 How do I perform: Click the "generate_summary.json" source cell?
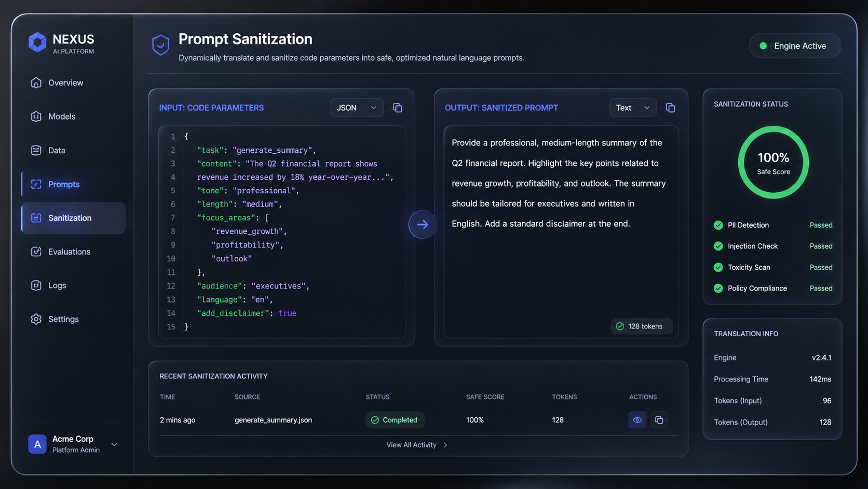pyautogui.click(x=273, y=420)
